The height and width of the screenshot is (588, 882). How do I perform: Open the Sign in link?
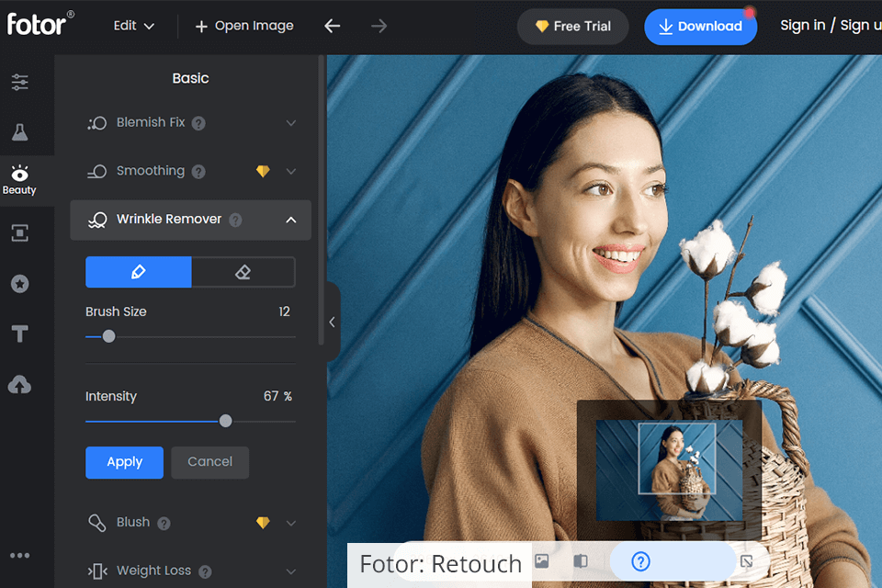[803, 26]
